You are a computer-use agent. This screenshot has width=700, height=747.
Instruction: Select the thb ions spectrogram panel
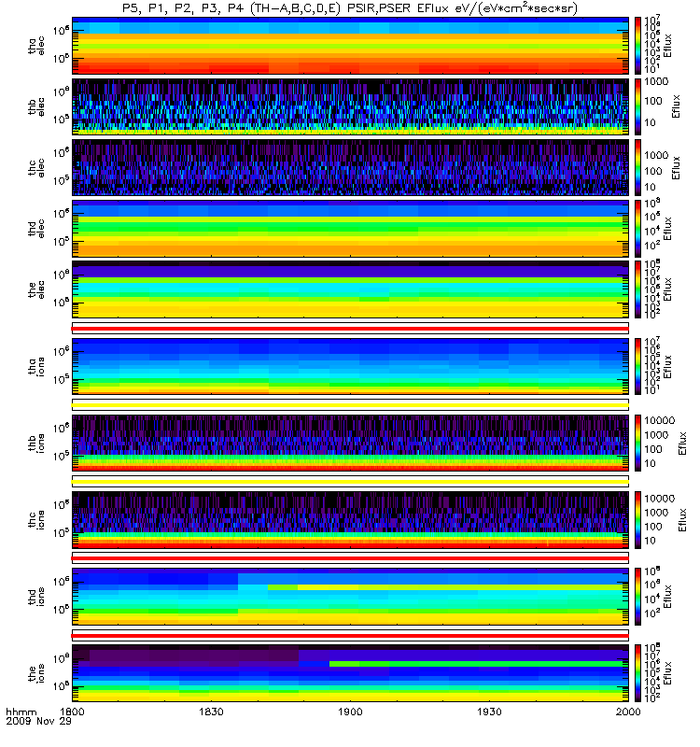click(x=350, y=443)
